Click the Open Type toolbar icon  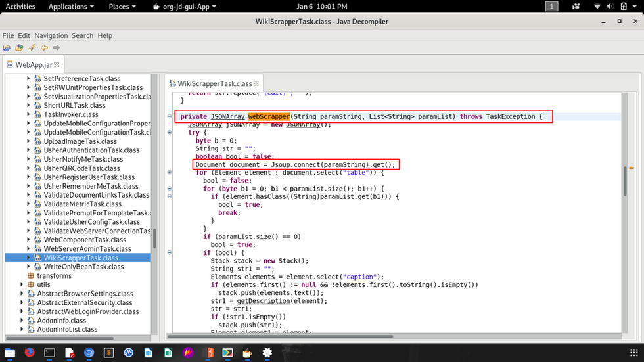[19, 47]
